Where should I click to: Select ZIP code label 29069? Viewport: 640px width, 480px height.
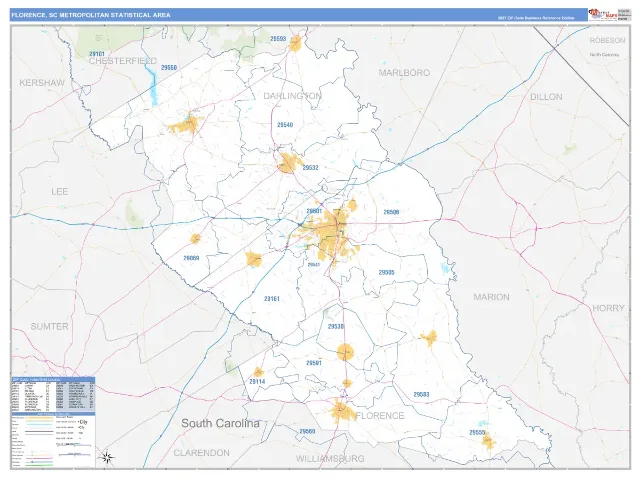click(x=191, y=258)
